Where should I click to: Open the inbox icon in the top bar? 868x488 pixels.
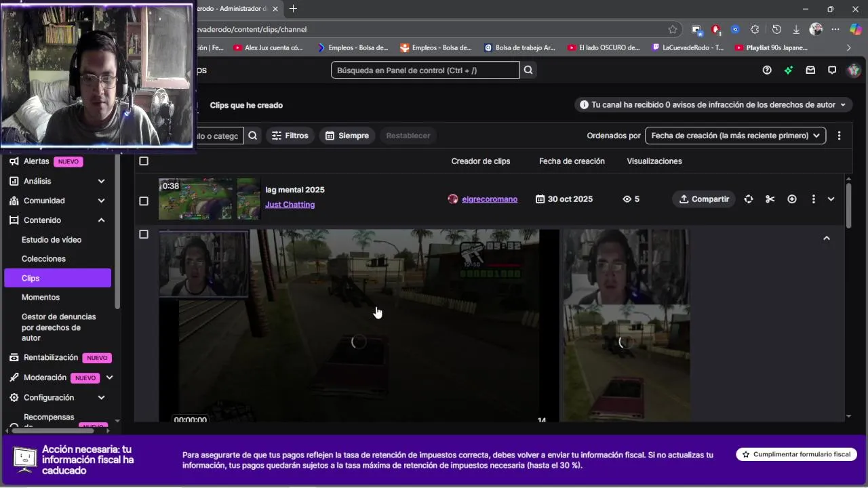pyautogui.click(x=810, y=70)
